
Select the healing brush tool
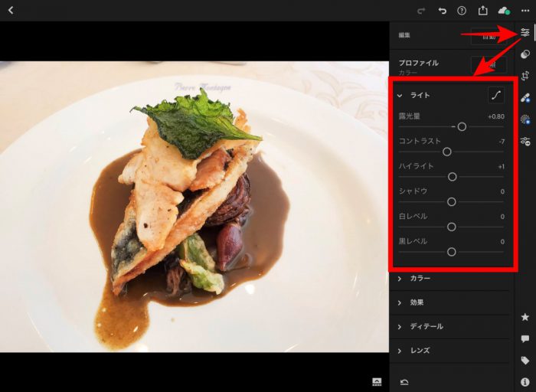tap(525, 98)
